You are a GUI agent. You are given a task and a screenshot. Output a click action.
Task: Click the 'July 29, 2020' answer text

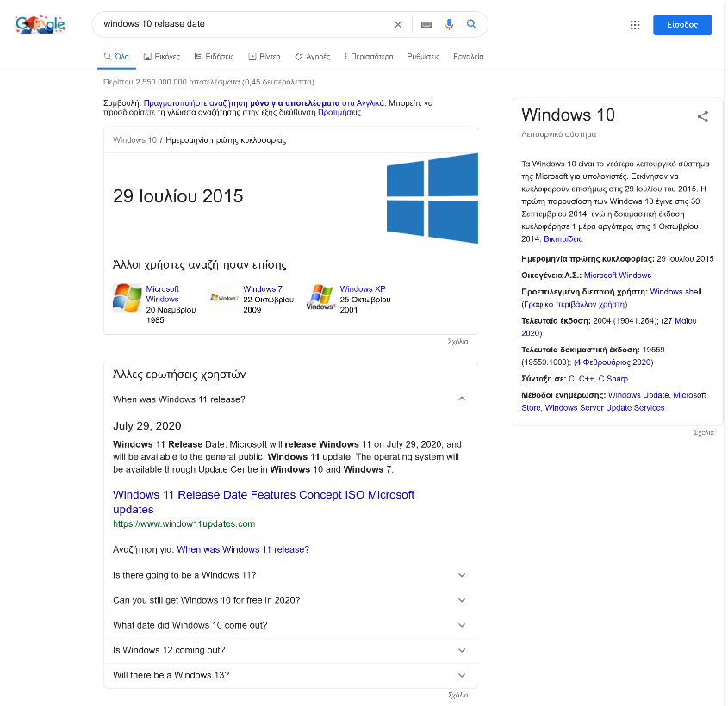point(147,426)
